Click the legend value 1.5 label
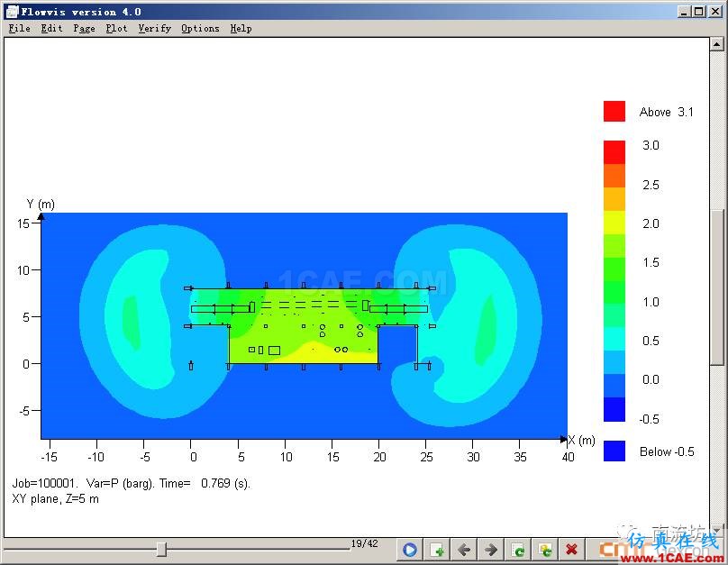This screenshot has width=728, height=565. [651, 262]
